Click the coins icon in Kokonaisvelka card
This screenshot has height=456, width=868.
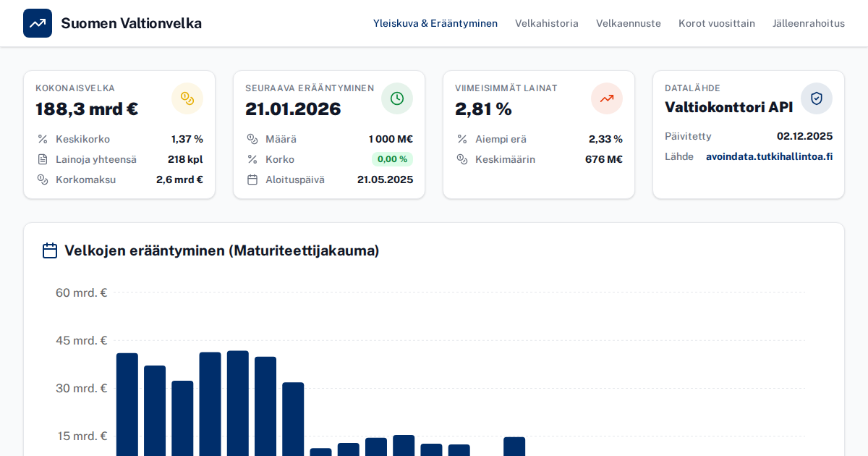(187, 98)
